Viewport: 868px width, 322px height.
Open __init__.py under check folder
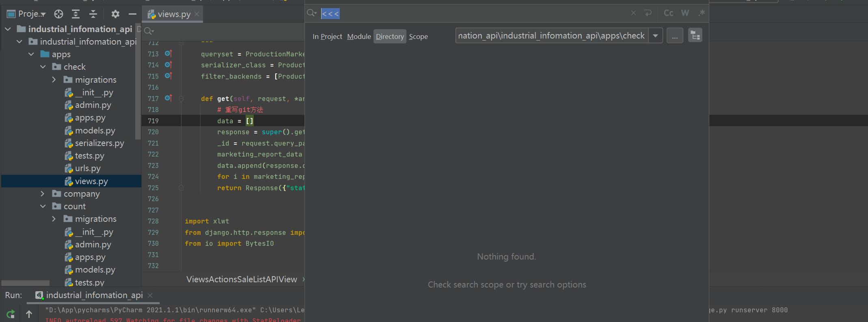[x=89, y=92]
